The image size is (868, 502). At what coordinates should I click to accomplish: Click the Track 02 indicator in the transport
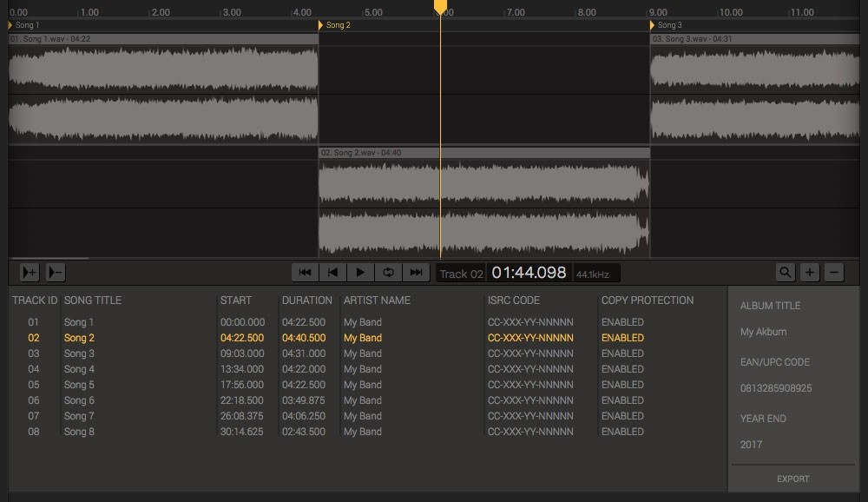point(461,274)
